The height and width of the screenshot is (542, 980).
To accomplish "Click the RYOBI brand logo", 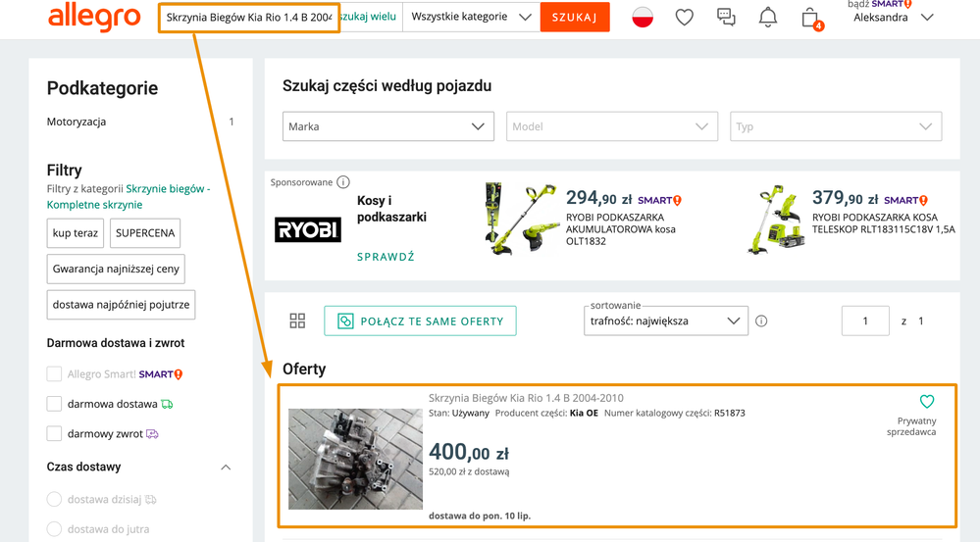I will [308, 229].
